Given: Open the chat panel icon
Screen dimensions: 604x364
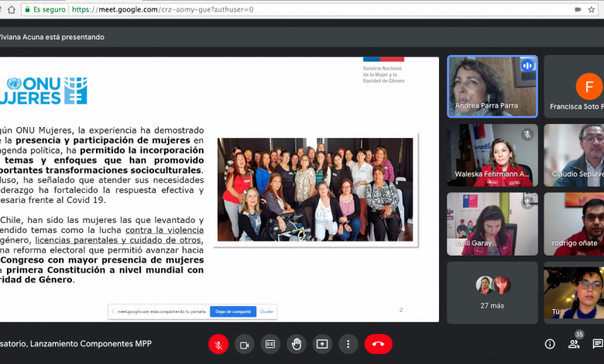Looking at the screenshot, I should 597,344.
